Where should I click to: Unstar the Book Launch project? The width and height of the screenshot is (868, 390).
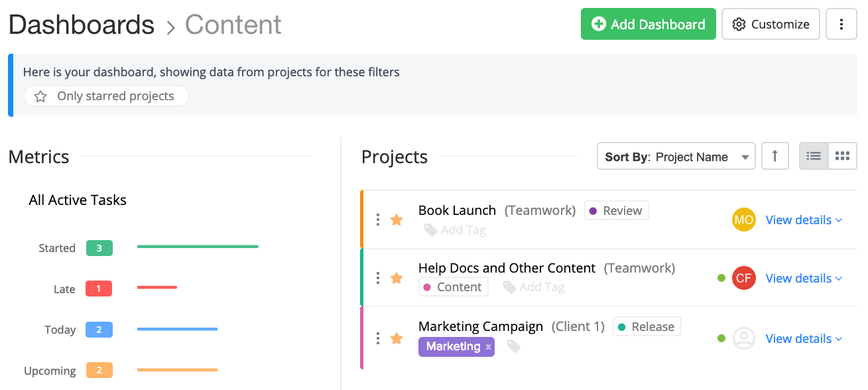coord(397,220)
